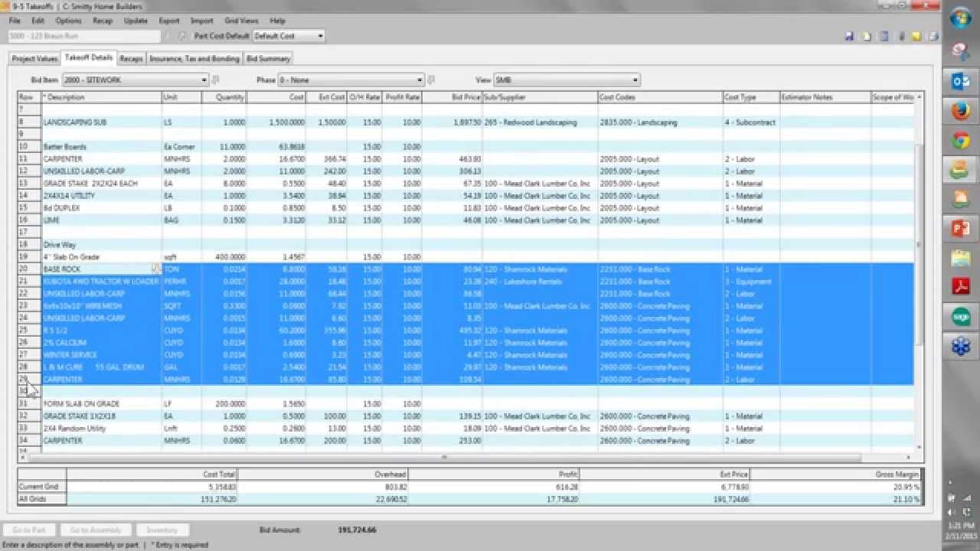The width and height of the screenshot is (980, 551).
Task: Open the Help menu
Action: [x=278, y=21]
